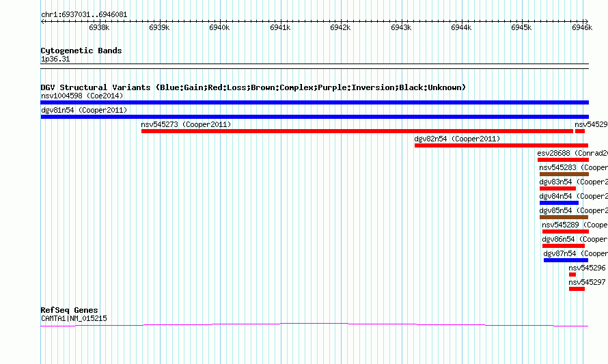
Task: Select the blue gain bar of nsv1004598
Action: coord(314,102)
